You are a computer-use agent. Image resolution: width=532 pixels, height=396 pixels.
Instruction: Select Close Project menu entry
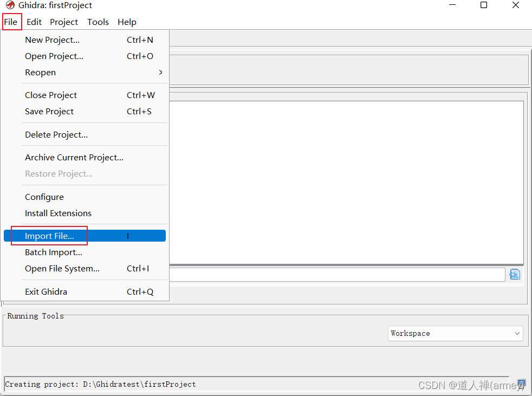[x=85, y=95]
